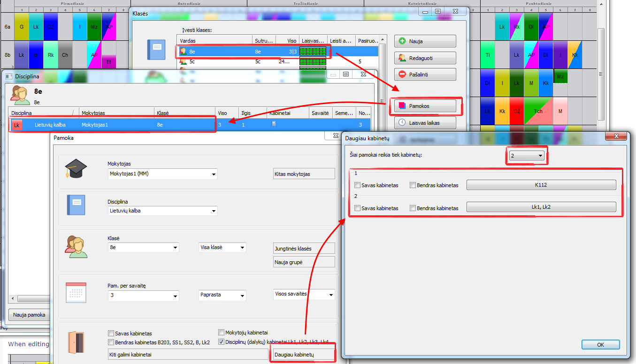The height and width of the screenshot is (364, 636).
Task: Click the red Pašalinti remove icon
Action: pos(402,74)
